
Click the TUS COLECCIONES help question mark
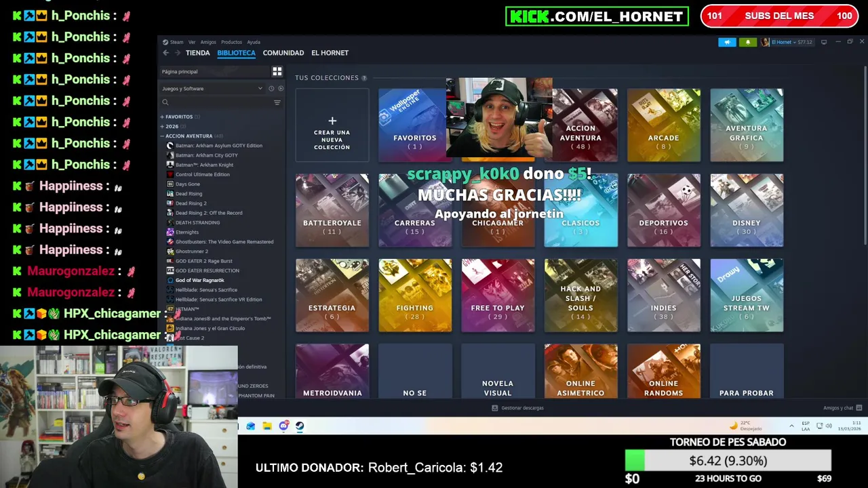pyautogui.click(x=364, y=78)
